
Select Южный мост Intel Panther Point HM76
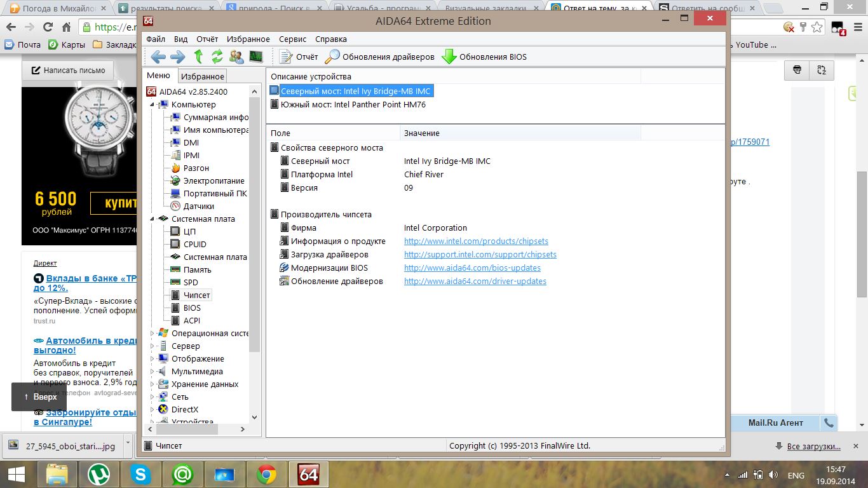(x=353, y=105)
